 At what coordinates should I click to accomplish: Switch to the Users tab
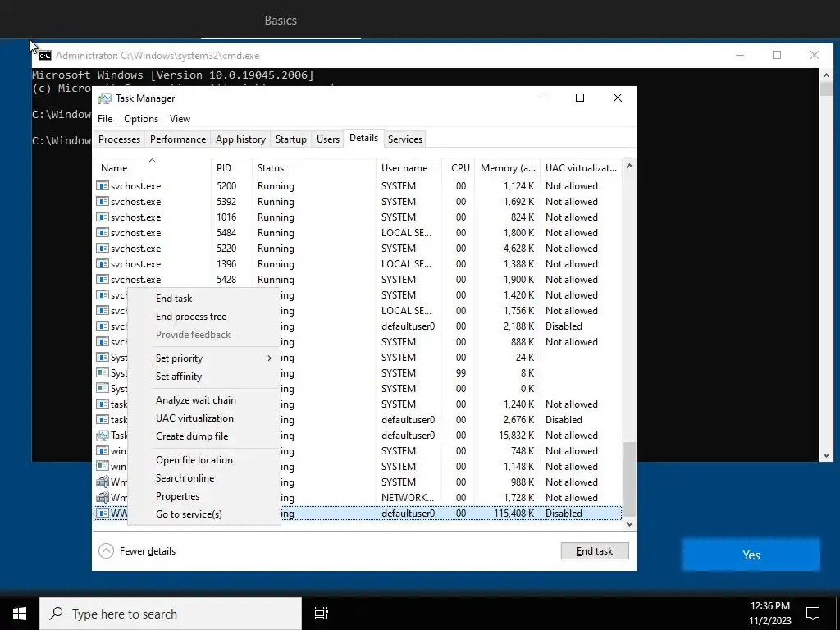click(x=328, y=139)
